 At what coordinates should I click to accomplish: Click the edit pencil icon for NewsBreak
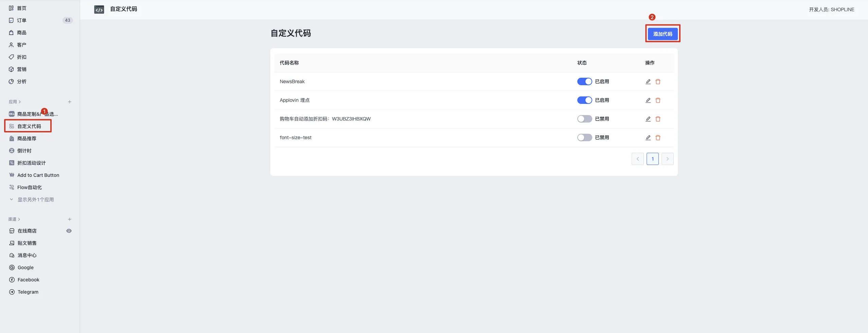[x=648, y=81]
